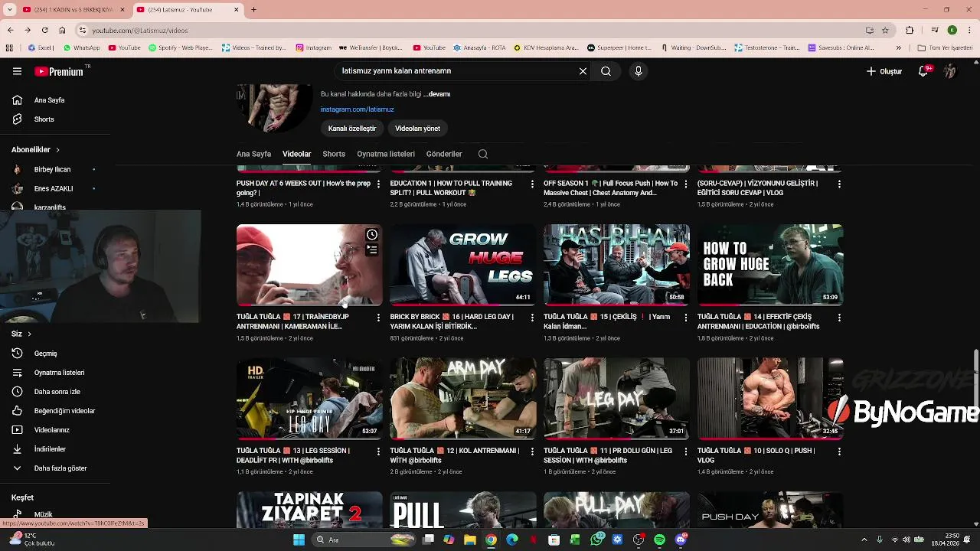
Task: Start voice search with the microphone icon
Action: (639, 71)
